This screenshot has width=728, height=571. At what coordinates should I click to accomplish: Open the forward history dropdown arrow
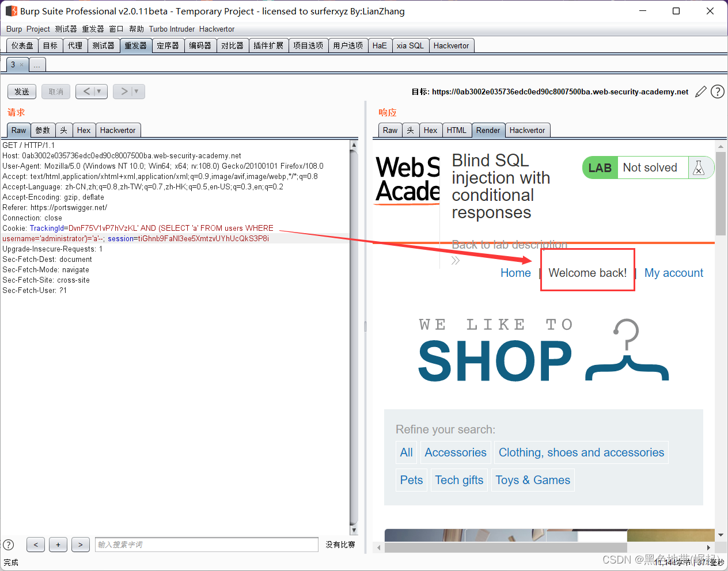tap(138, 92)
